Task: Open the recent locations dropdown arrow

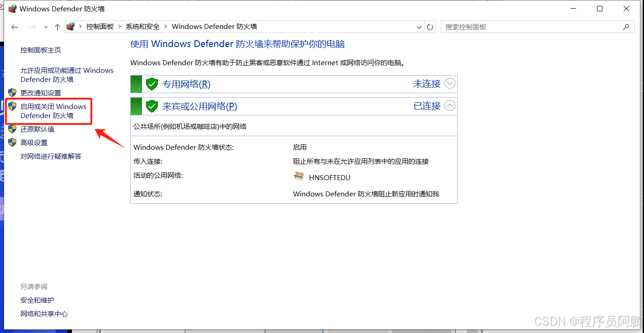Action: point(46,27)
